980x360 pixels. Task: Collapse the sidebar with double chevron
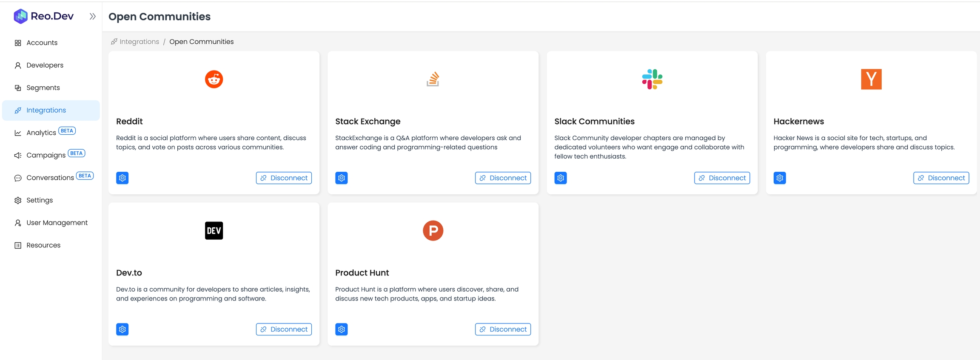93,17
